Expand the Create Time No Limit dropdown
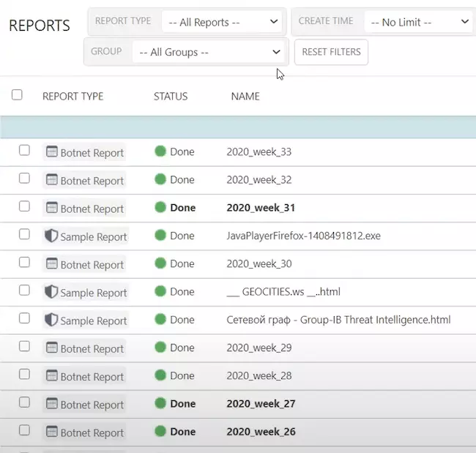 click(x=420, y=22)
